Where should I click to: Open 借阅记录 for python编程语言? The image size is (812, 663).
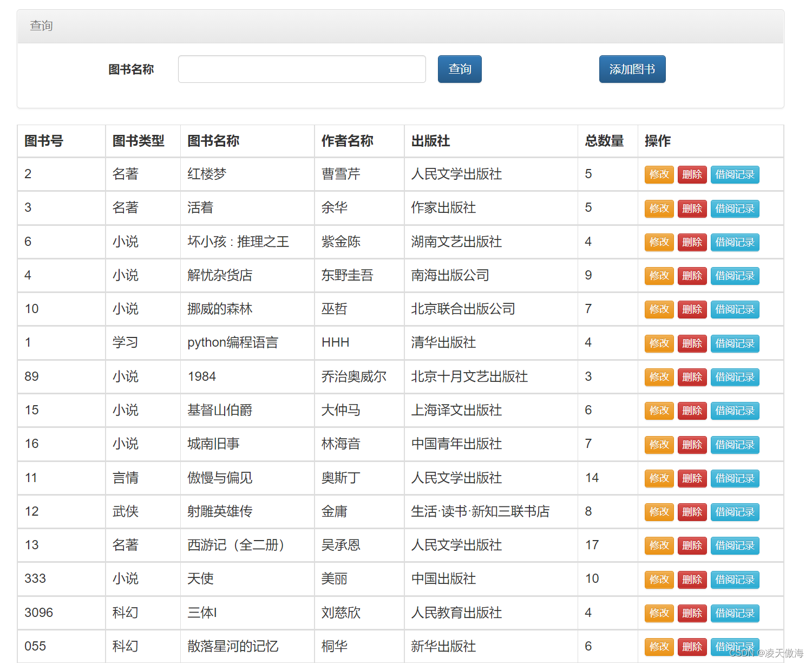tap(735, 343)
